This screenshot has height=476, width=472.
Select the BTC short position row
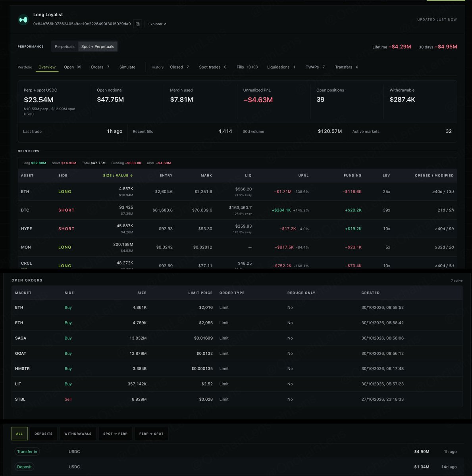click(237, 210)
